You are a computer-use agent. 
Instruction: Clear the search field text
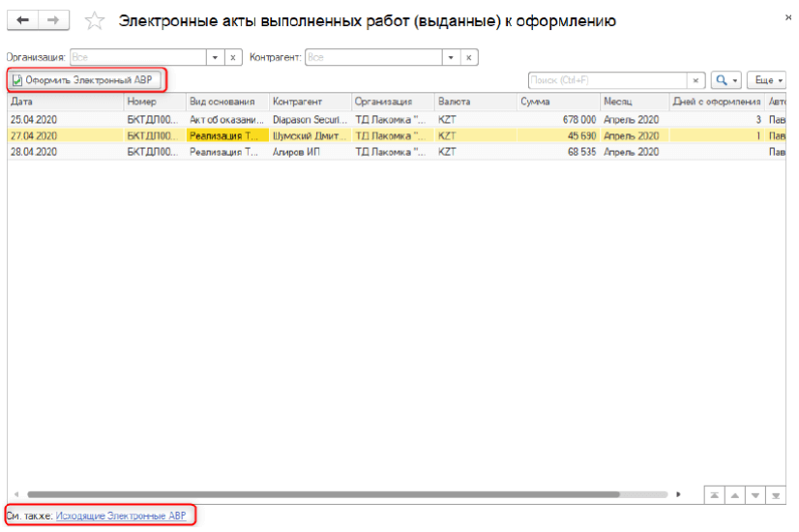tap(695, 80)
